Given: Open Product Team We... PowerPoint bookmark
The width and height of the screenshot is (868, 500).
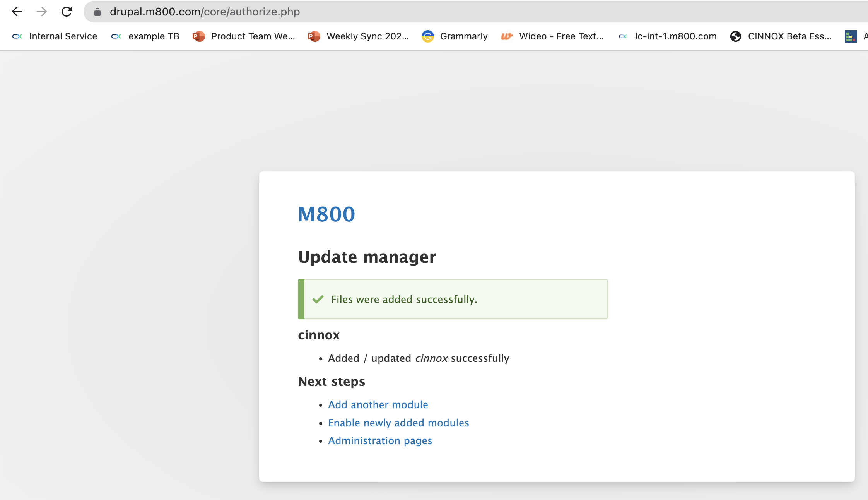Looking at the screenshot, I should point(244,36).
